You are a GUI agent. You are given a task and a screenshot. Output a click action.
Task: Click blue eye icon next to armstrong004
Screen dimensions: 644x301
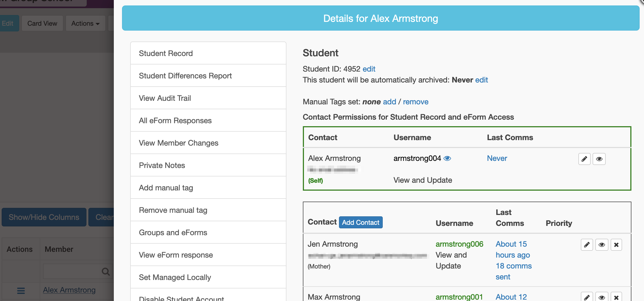[447, 158]
